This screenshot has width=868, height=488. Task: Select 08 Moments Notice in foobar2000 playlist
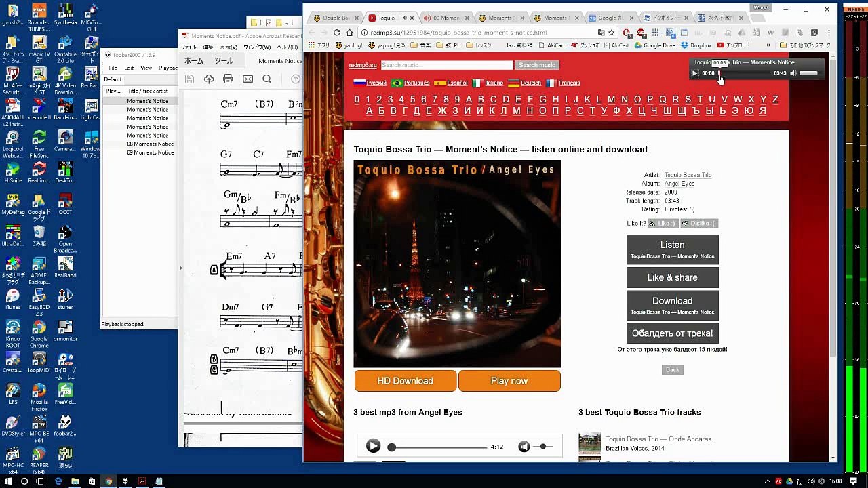coord(150,144)
